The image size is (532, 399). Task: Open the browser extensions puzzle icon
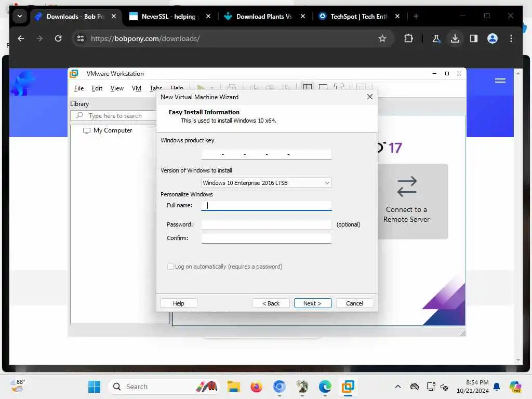click(x=408, y=38)
